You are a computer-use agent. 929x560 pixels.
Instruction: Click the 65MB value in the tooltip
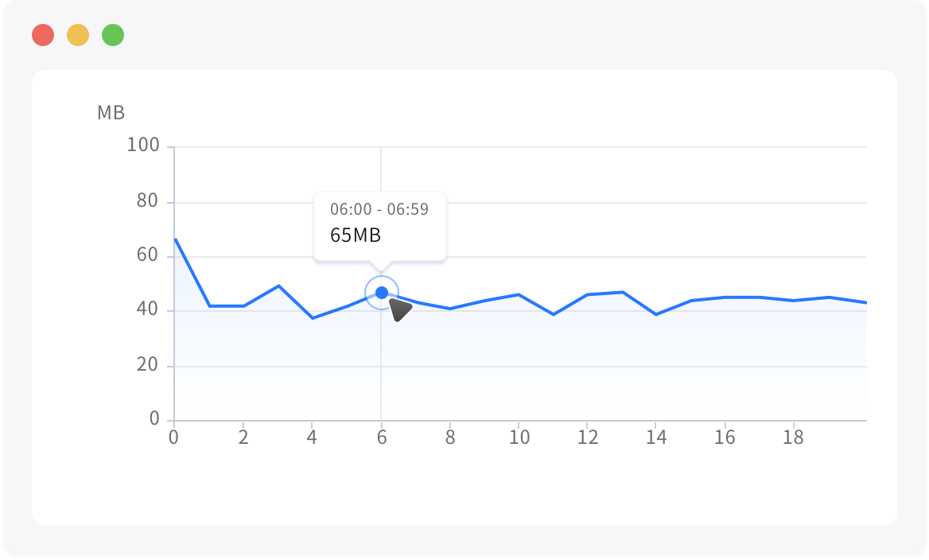click(356, 235)
